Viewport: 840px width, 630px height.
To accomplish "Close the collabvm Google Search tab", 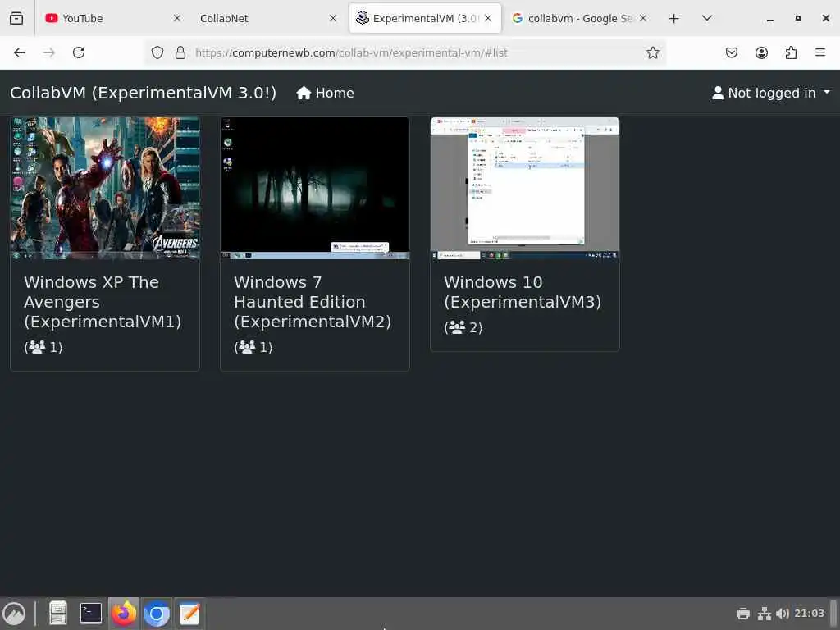I will click(643, 18).
